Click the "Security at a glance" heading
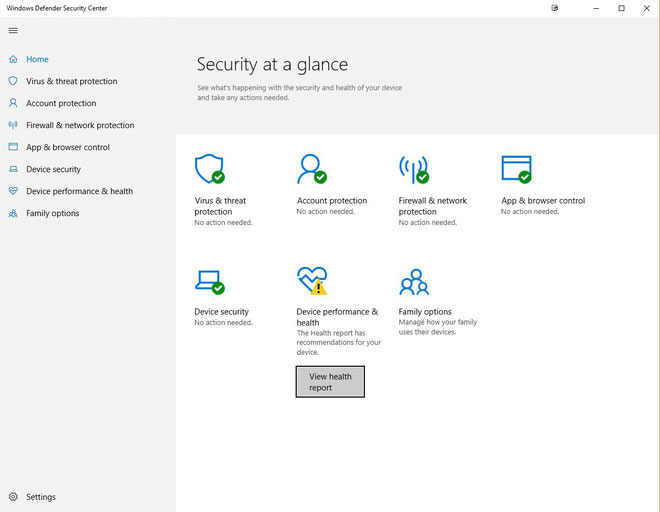The image size is (660, 512). click(272, 64)
